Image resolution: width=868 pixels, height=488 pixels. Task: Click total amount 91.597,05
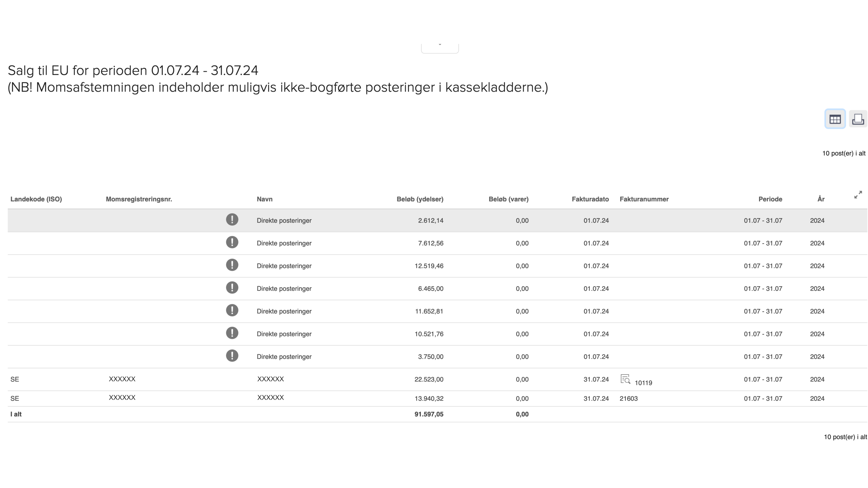tap(429, 414)
